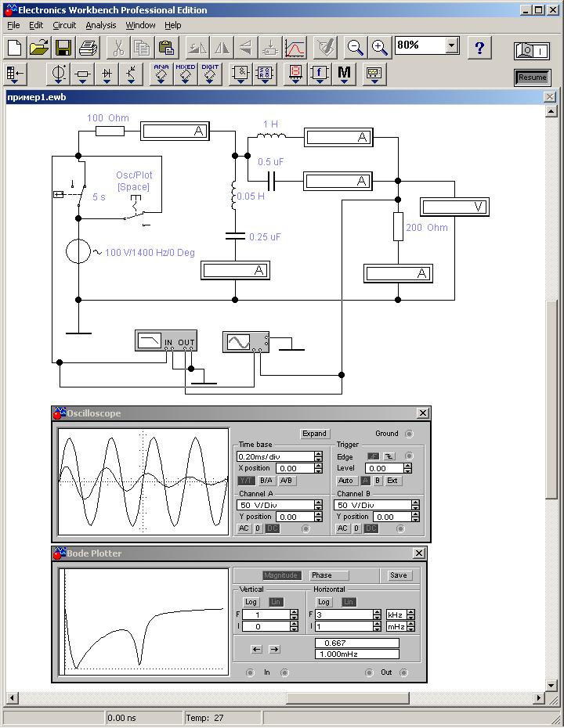564x728 pixels.
Task: Set trigger source to Auto
Action: coord(345,481)
